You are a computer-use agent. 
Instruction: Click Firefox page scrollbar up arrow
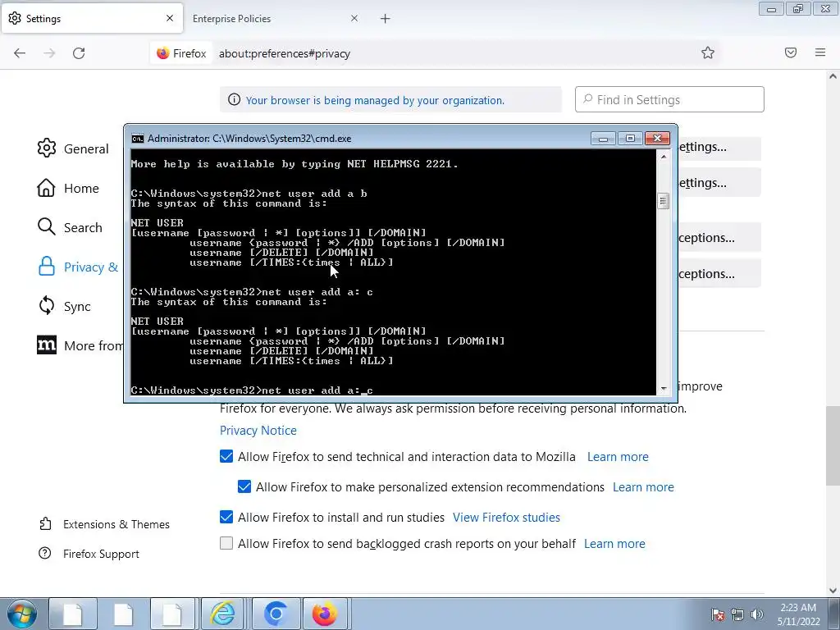click(833, 76)
